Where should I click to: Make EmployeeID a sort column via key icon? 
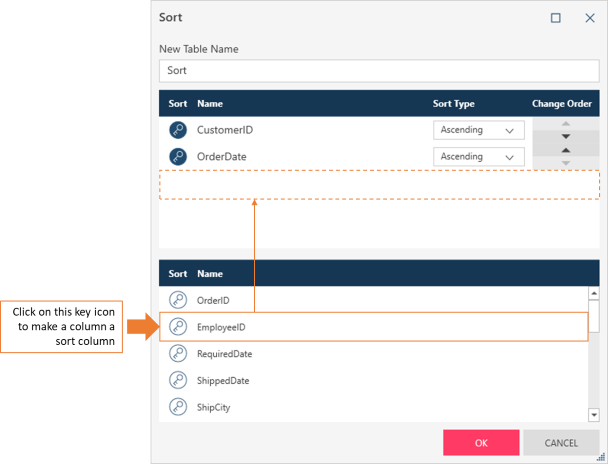click(178, 326)
